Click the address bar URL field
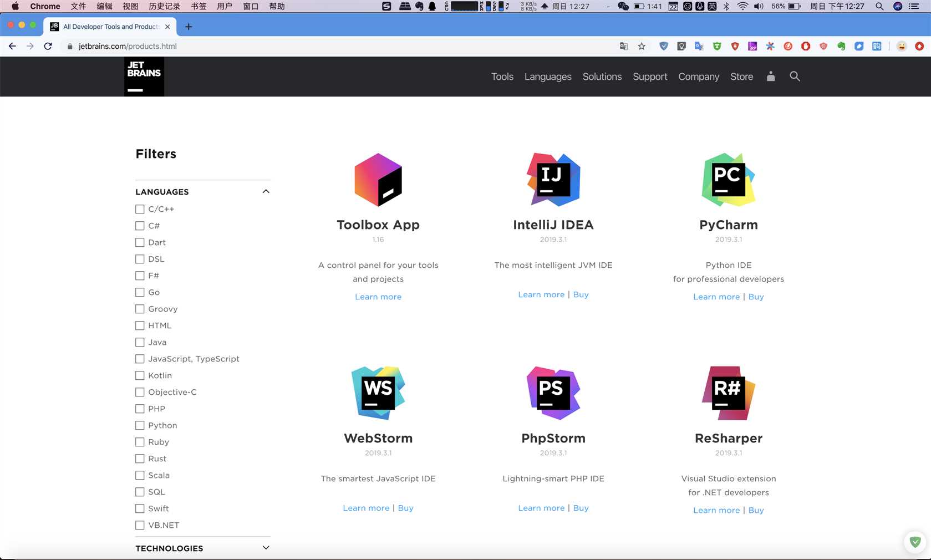 pyautogui.click(x=338, y=46)
